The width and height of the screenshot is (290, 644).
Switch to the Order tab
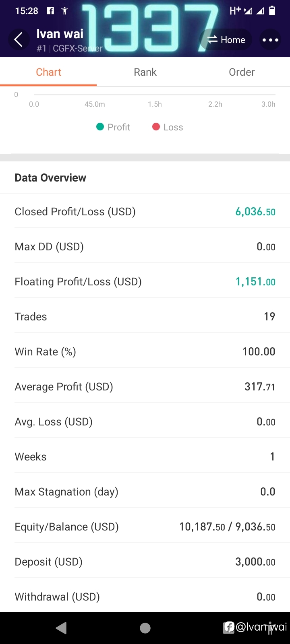coord(242,72)
